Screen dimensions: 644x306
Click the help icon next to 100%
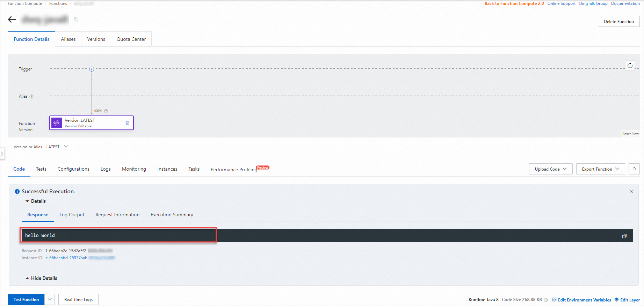(106, 111)
